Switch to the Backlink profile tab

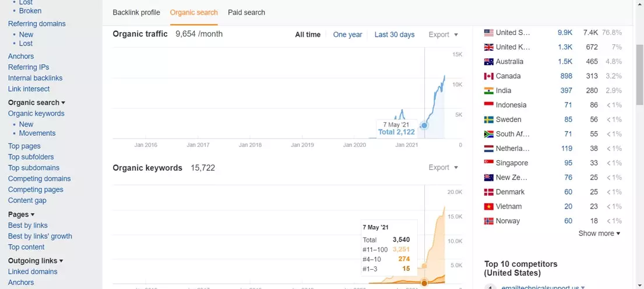136,12
